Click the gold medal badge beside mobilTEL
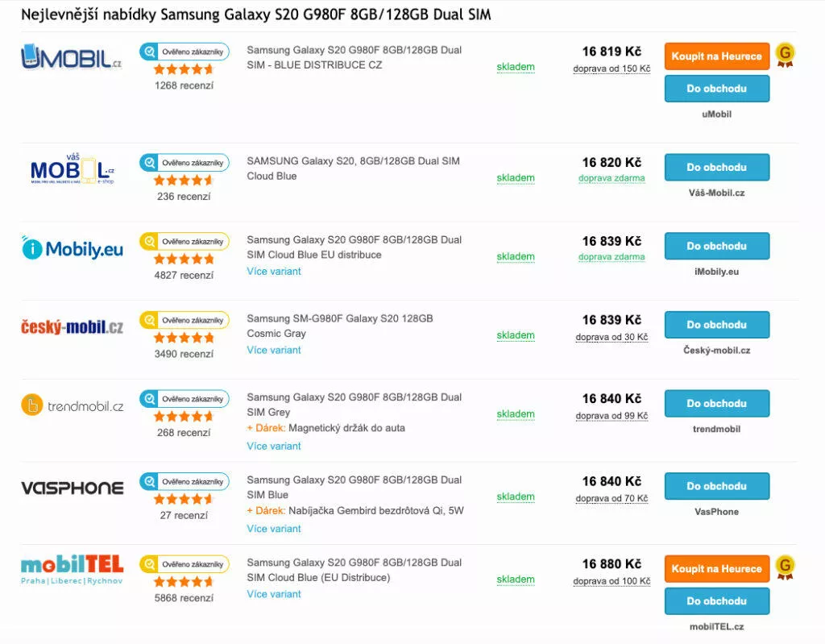The height and width of the screenshot is (644, 825). [785, 567]
